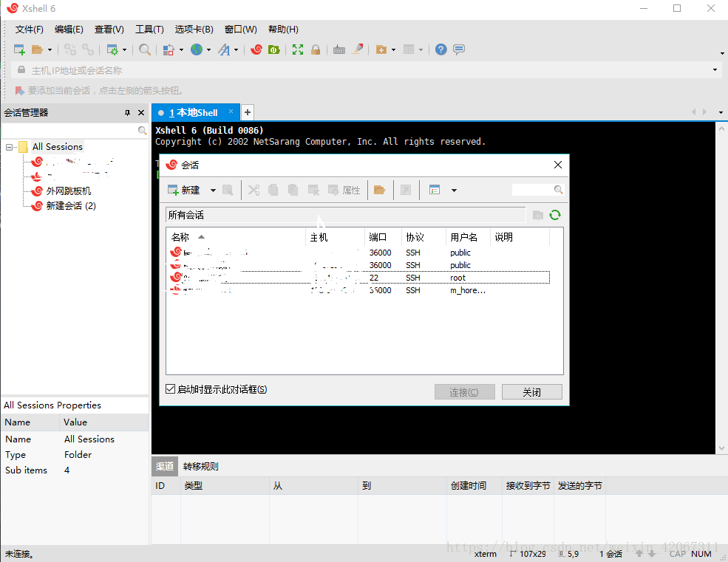Click the host address input field
The image size is (728, 562).
click(364, 70)
